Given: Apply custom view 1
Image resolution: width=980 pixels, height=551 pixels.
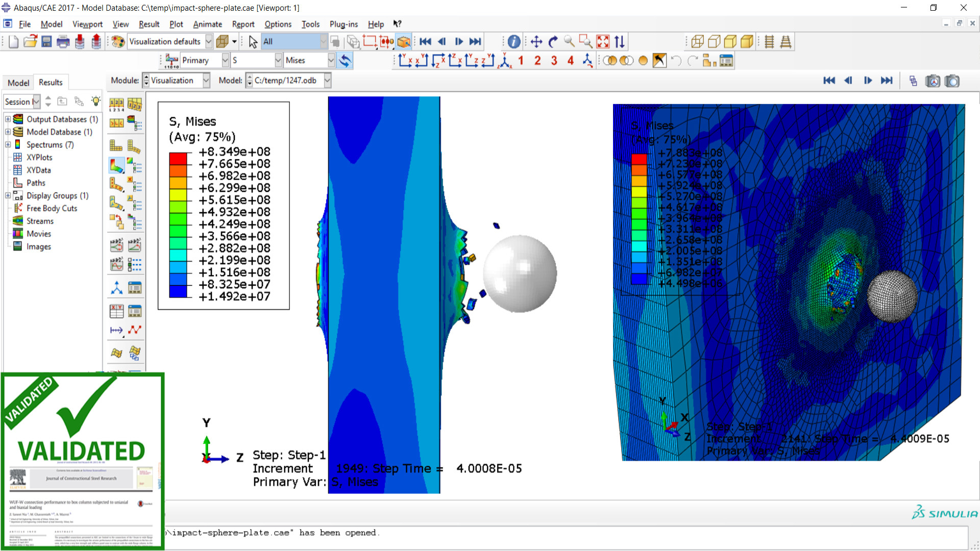Looking at the screenshot, I should (521, 61).
